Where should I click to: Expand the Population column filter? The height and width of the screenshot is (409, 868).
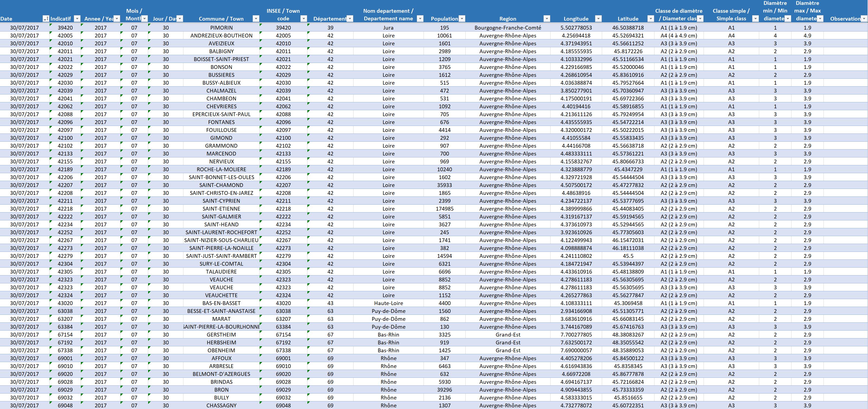pyautogui.click(x=462, y=19)
